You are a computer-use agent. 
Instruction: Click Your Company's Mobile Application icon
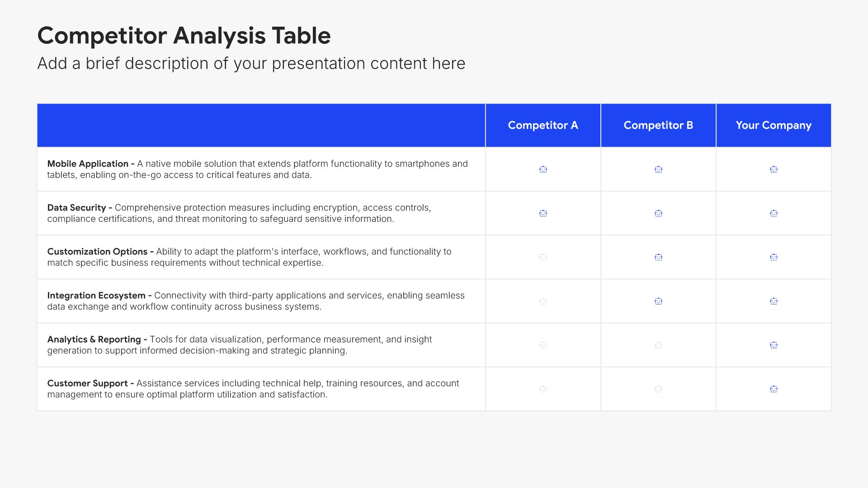[x=774, y=169]
